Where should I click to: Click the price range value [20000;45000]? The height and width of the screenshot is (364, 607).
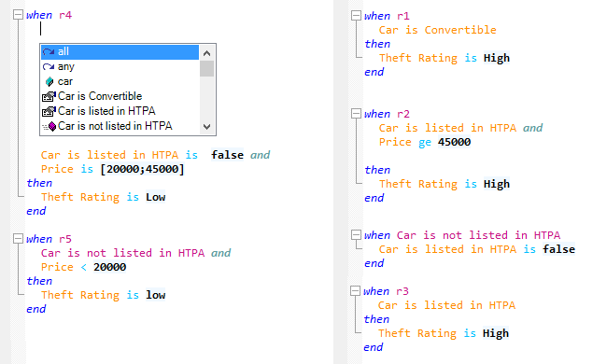tap(143, 169)
